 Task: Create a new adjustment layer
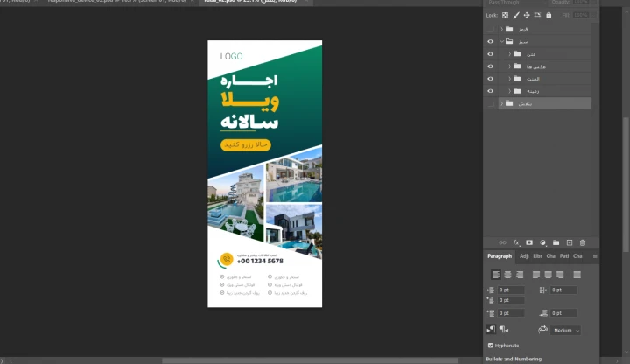pos(542,242)
